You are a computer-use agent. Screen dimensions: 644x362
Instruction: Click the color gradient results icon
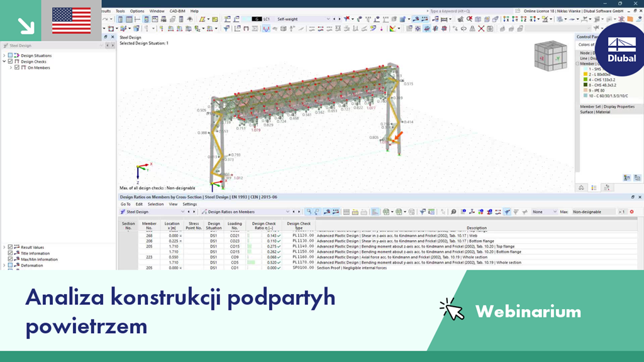coord(392,28)
